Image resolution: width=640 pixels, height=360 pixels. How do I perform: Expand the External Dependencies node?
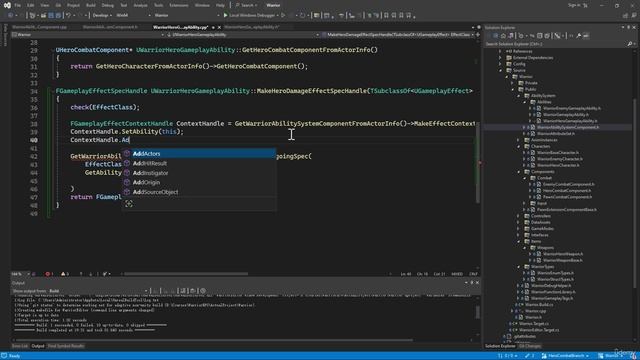(x=500, y=58)
